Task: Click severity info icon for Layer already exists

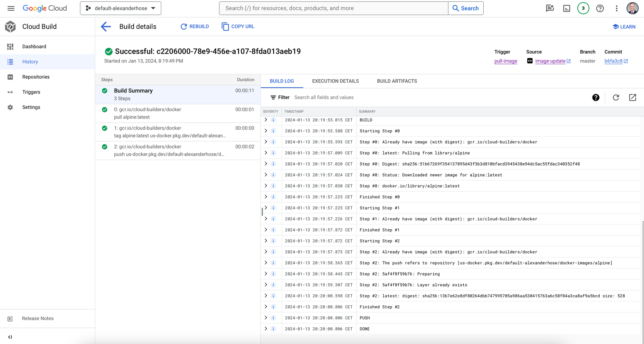Action: pos(273,285)
